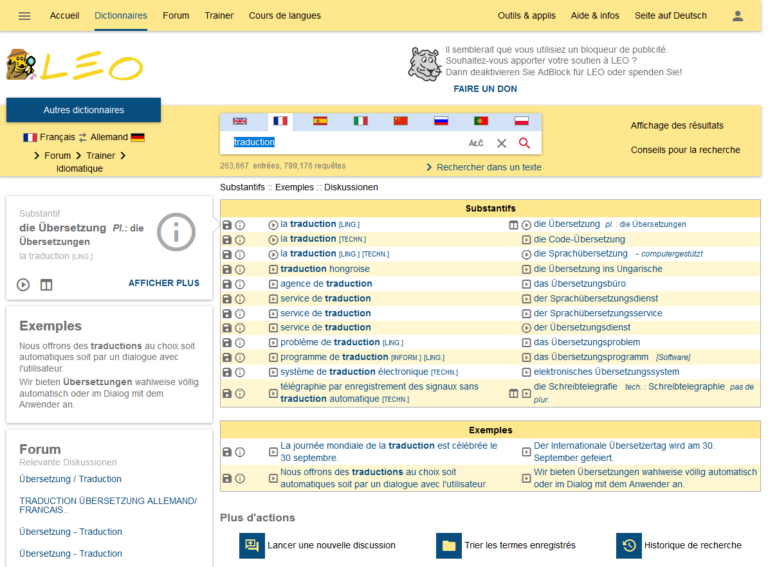Open the Forum top menu item
The image size is (768, 567).
tap(176, 16)
